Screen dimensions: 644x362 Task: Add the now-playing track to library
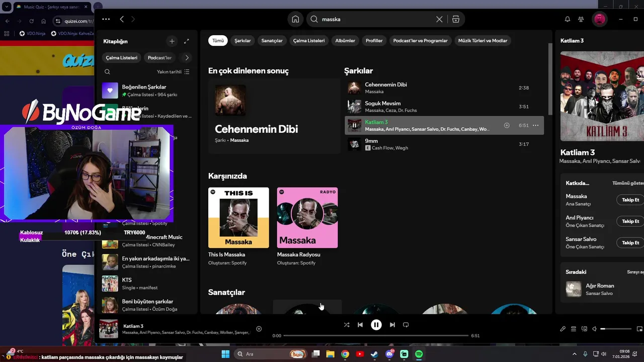(x=259, y=329)
